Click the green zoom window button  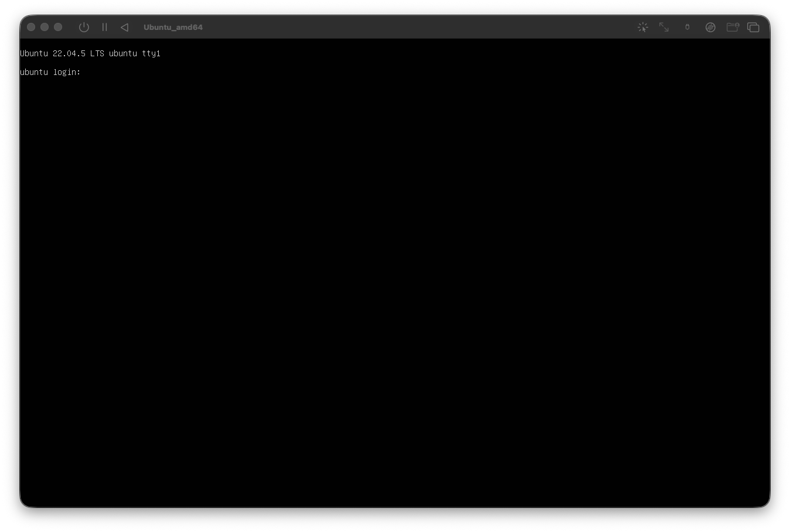[x=58, y=27]
